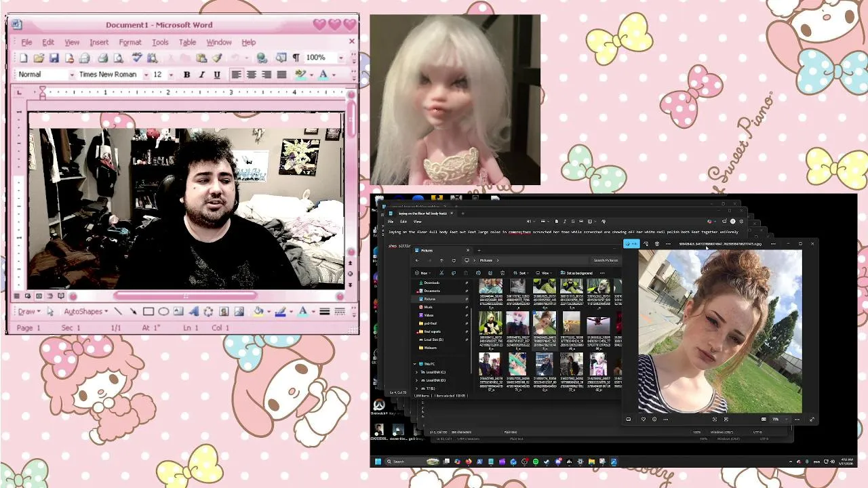Image resolution: width=868 pixels, height=488 pixels.
Task: Open the Tools menu in Word
Action: 160,42
